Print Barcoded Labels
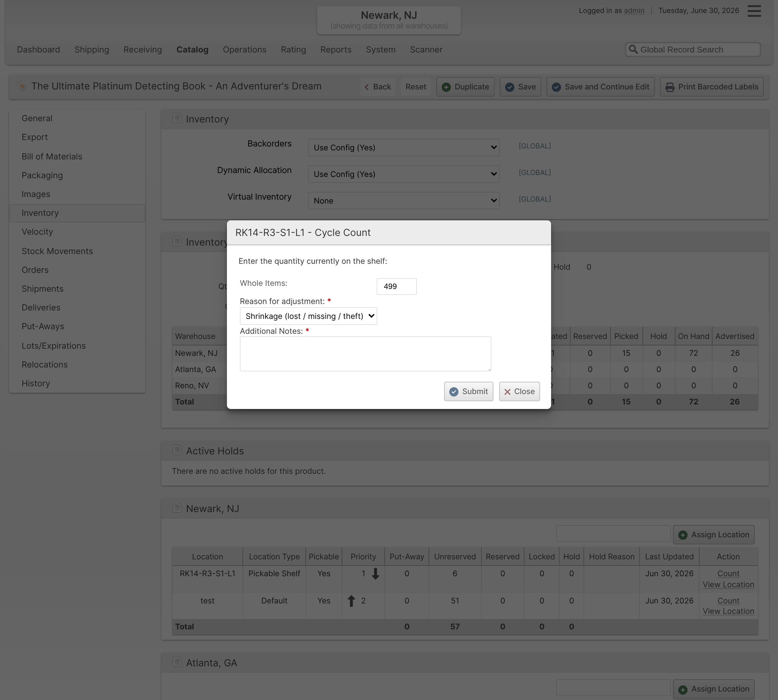This screenshot has height=700, width=778. point(712,87)
